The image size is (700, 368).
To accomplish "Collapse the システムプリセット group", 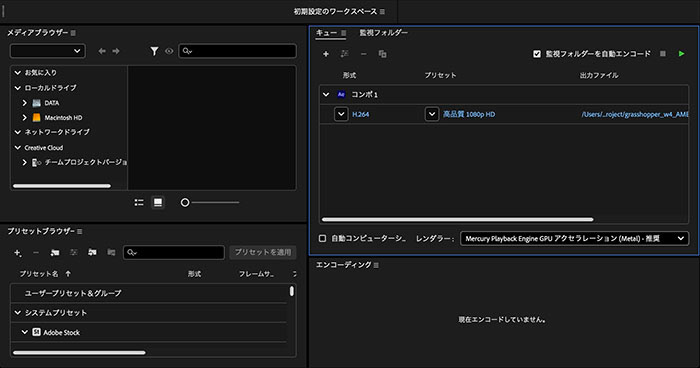I will (x=18, y=313).
